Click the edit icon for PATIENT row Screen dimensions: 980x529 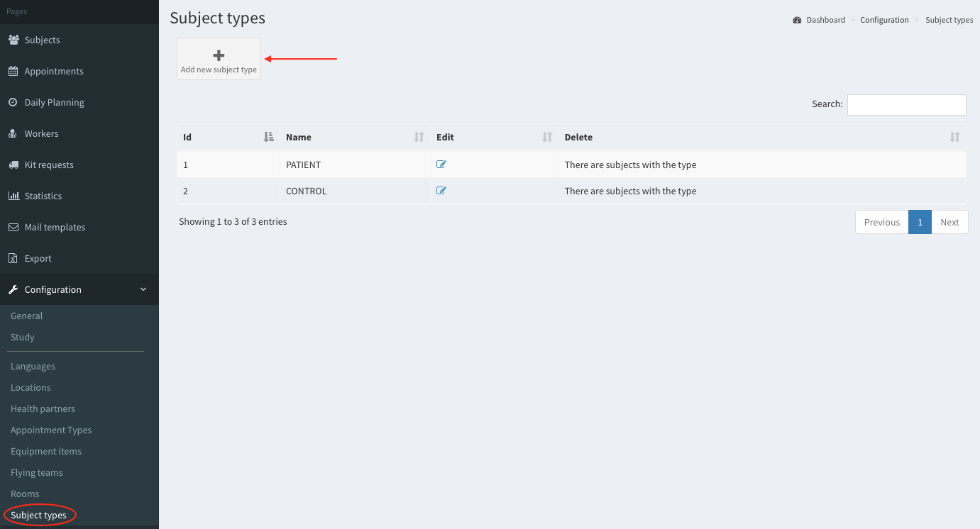(441, 165)
